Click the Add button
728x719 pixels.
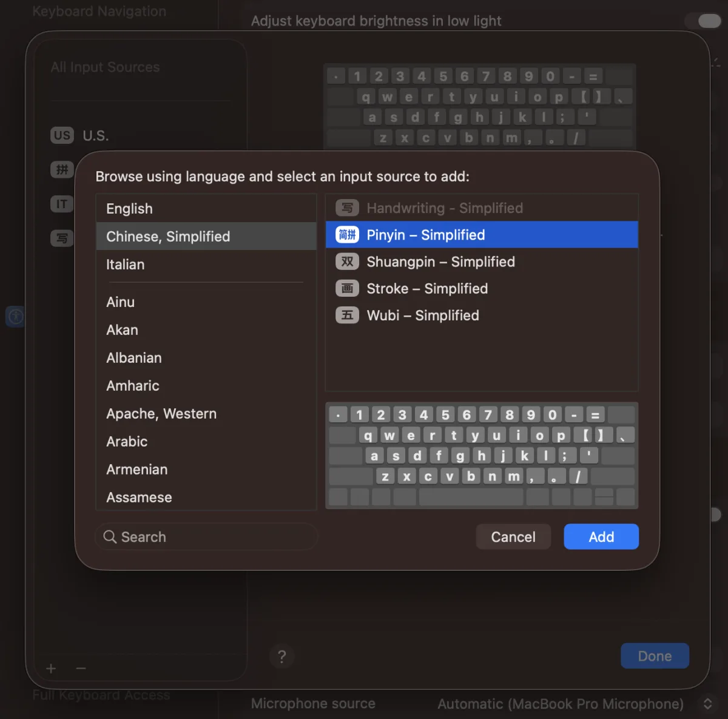tap(601, 537)
